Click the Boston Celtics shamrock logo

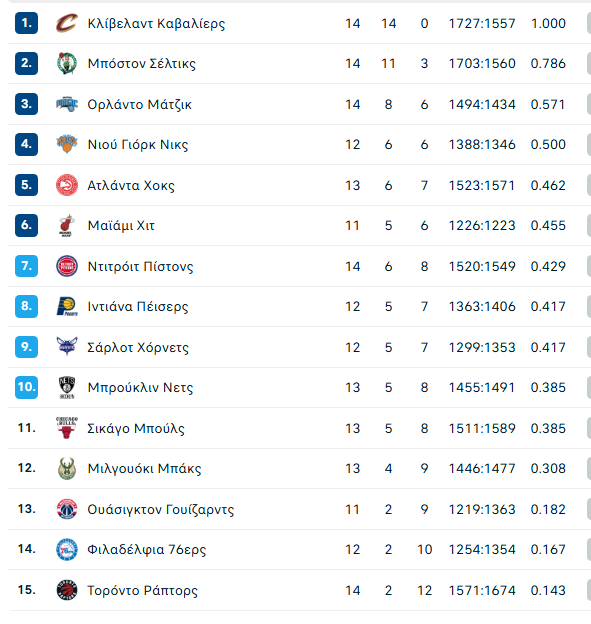click(66, 63)
